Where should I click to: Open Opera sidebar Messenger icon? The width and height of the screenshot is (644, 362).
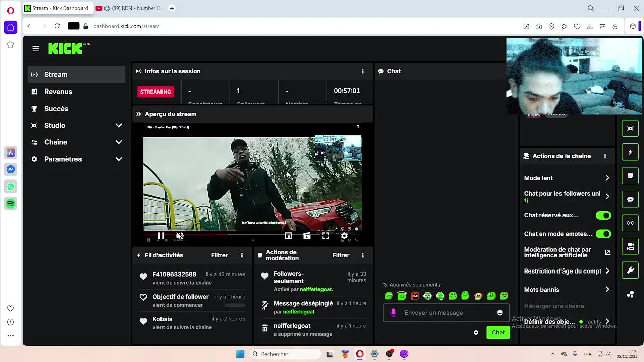coord(11,169)
